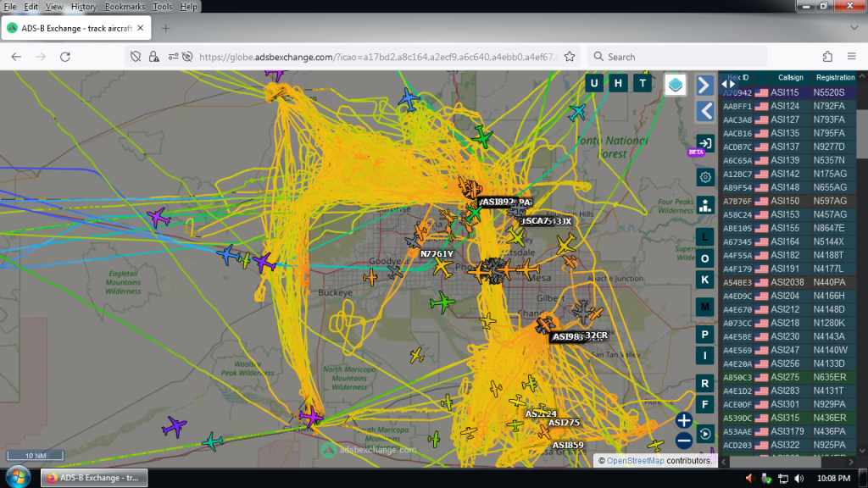Toggle the M multiselect button
This screenshot has width=868, height=488.
(x=704, y=307)
